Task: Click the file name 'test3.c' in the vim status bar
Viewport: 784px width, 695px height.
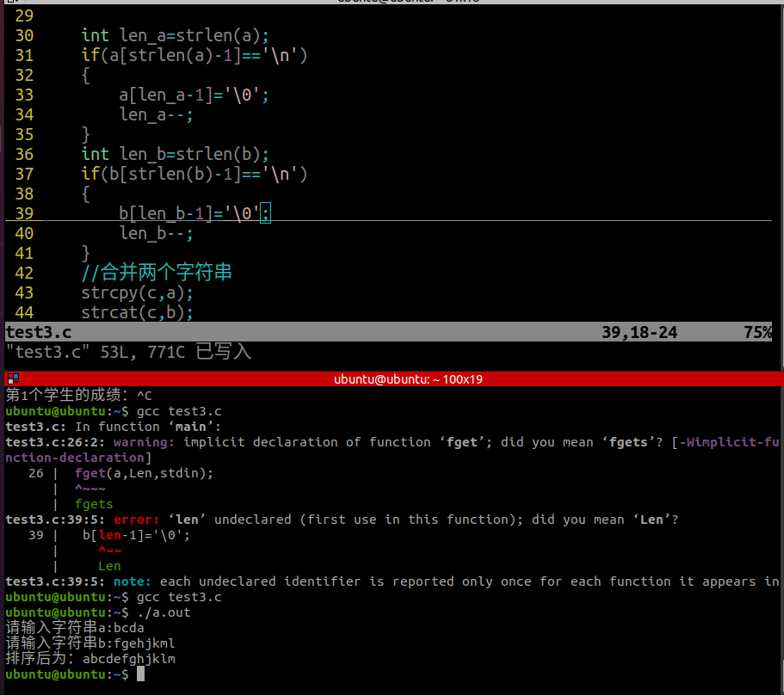Action: tap(39, 332)
